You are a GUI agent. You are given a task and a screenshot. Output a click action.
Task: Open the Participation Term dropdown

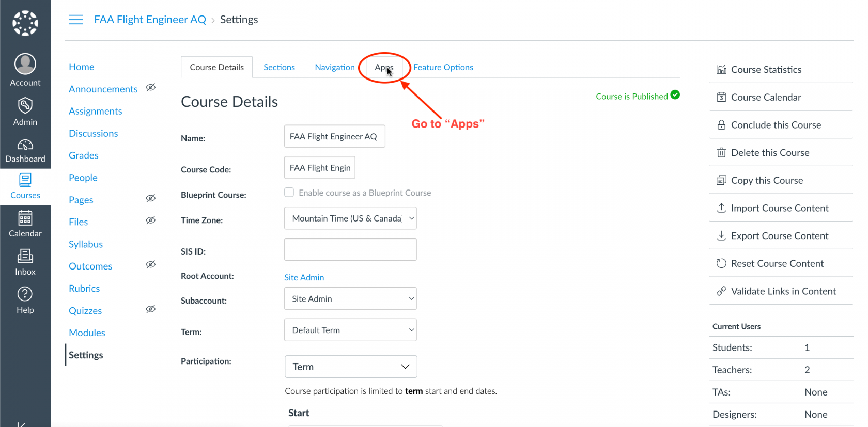(x=351, y=367)
